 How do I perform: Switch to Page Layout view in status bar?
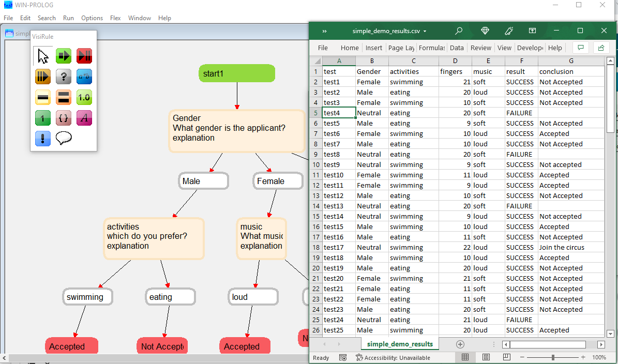[486, 357]
